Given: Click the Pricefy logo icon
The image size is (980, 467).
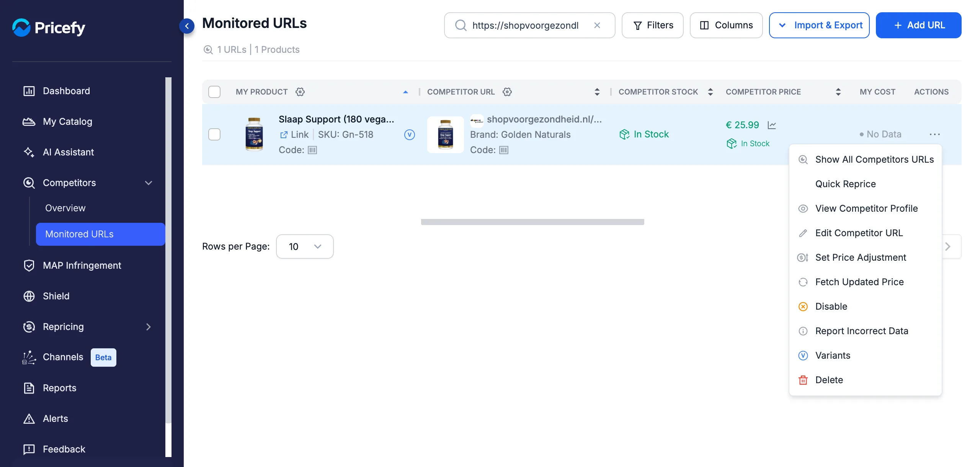Looking at the screenshot, I should 21,28.
